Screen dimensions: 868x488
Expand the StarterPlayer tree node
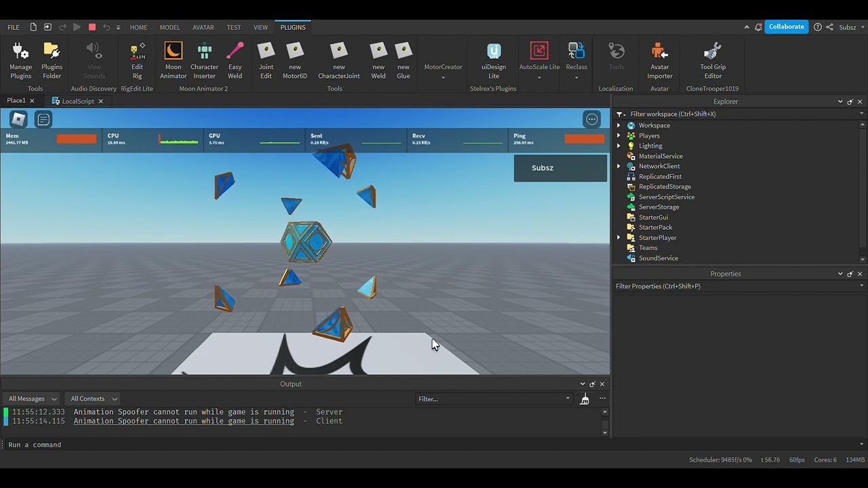tap(618, 238)
